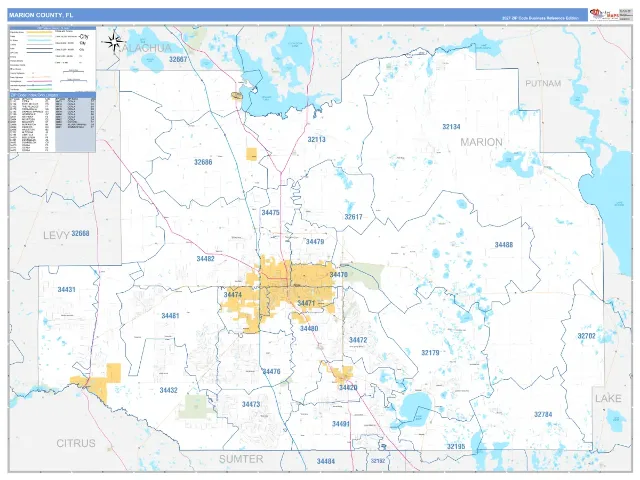
Task: Click ZIP code 34432 label
Action: 169,390
